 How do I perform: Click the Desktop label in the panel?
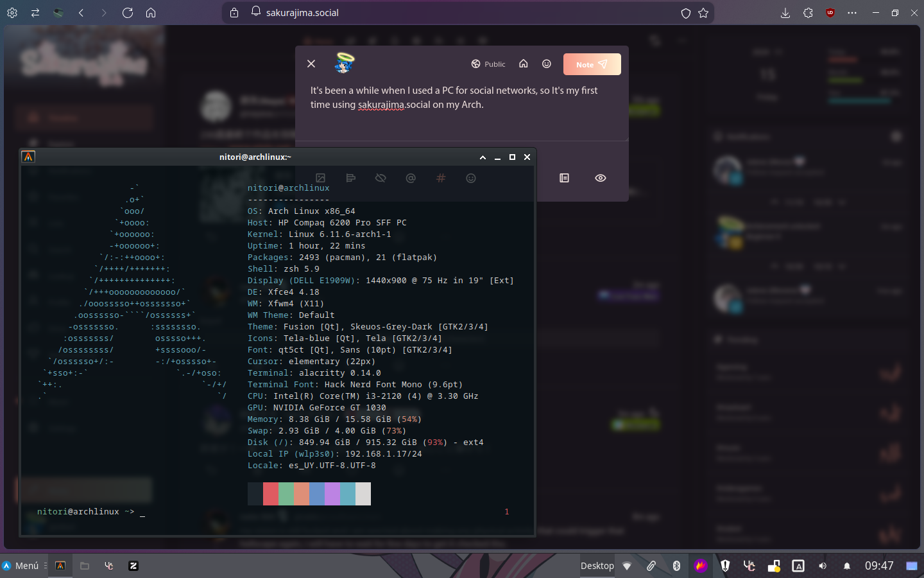pyautogui.click(x=597, y=566)
